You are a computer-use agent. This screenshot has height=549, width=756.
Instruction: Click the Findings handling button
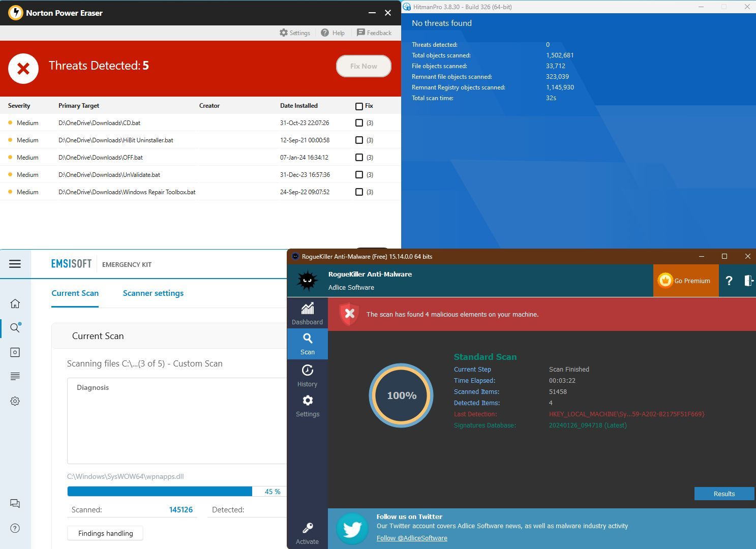(105, 533)
